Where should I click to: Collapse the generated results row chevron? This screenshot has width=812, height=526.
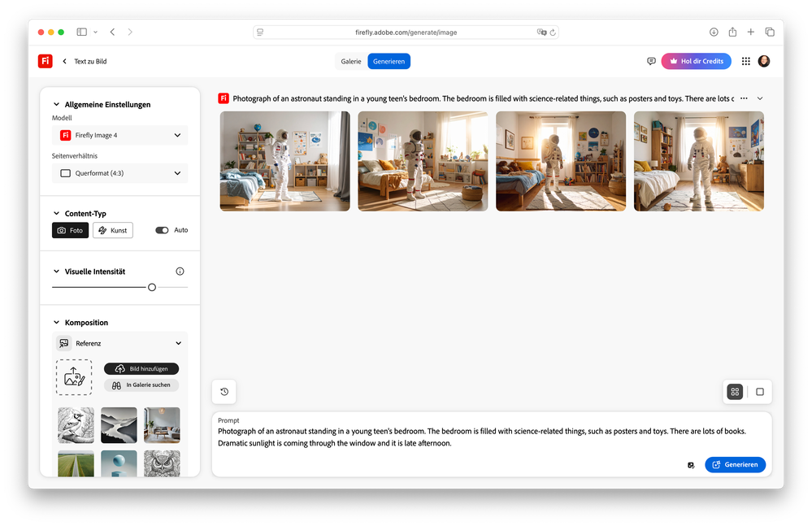coord(760,98)
